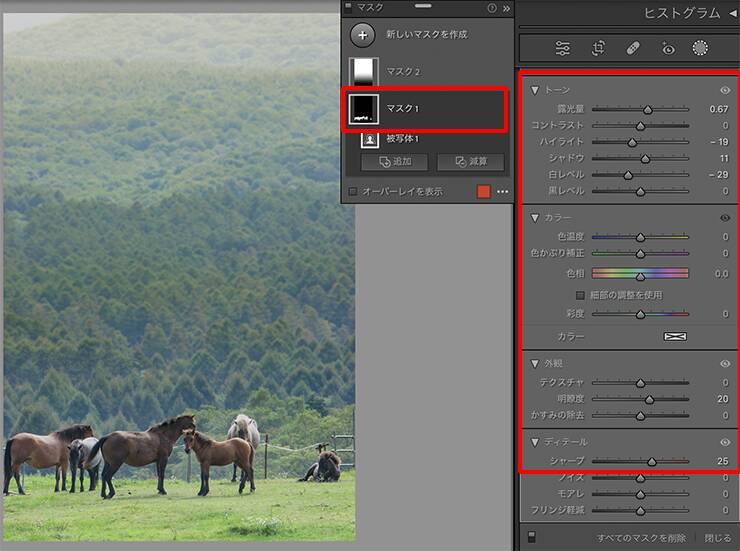Open the Edit sliders tool icon
Screen dimensions: 740x551
(562, 48)
